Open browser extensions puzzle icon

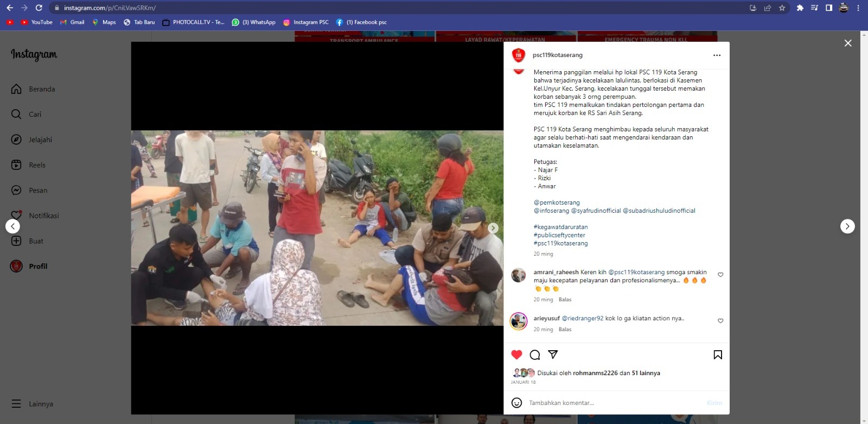tap(800, 8)
